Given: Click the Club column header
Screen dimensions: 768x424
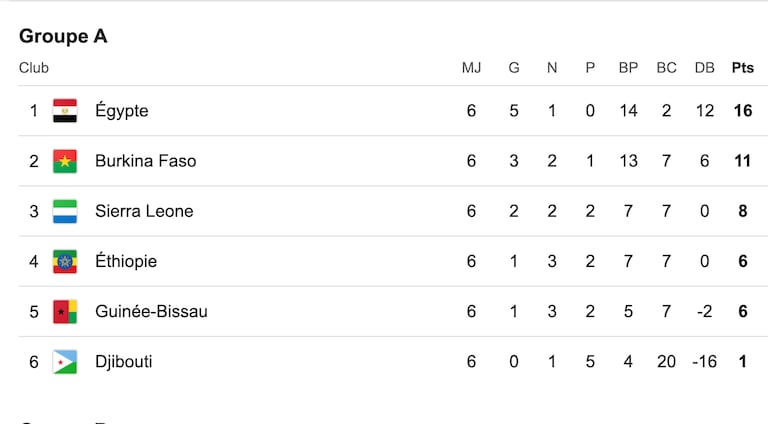Looking at the screenshot, I should (x=34, y=68).
